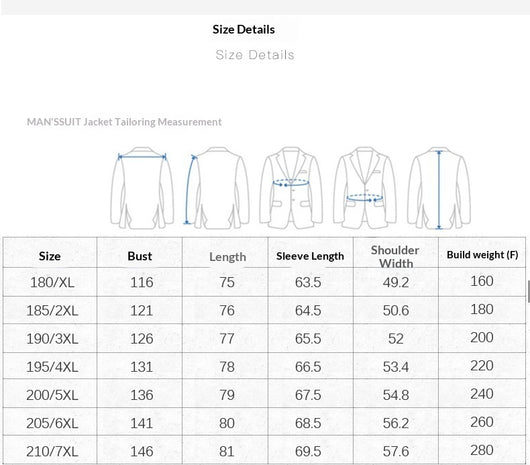Click shoulder width value '49.2'
Viewport: 530px width, 465px height.
pyautogui.click(x=396, y=283)
